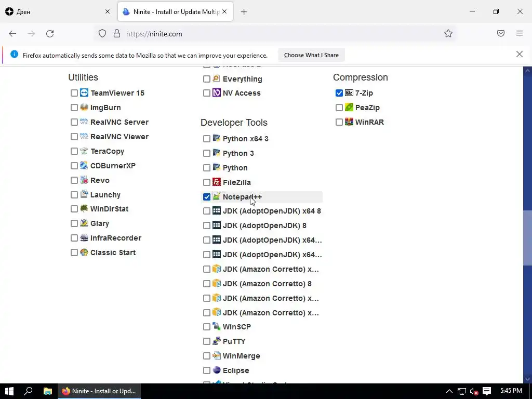This screenshot has width=532, height=399.
Task: Click the Python x64 3 icon
Action: tap(217, 138)
